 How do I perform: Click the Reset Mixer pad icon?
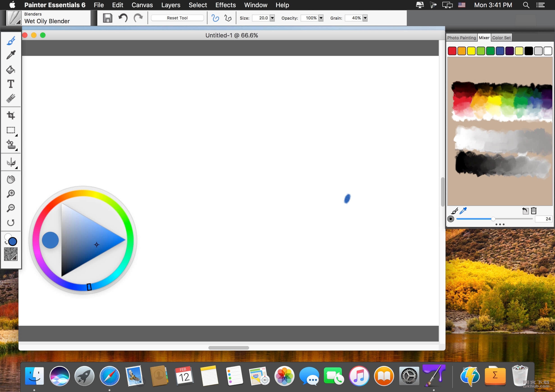tap(525, 211)
